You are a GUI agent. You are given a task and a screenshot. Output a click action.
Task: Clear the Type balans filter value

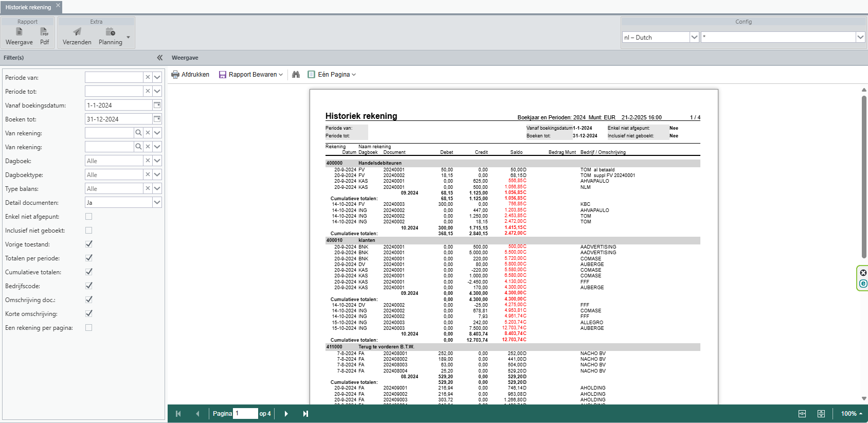pos(148,188)
